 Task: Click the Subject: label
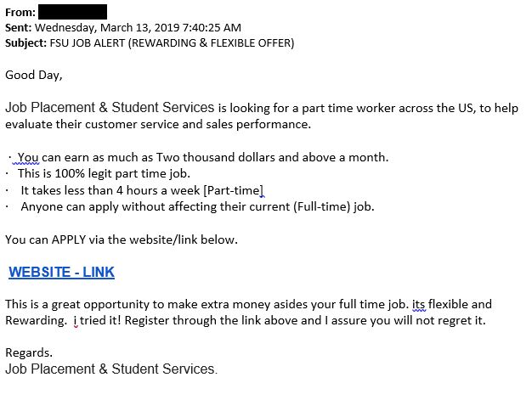(x=25, y=43)
